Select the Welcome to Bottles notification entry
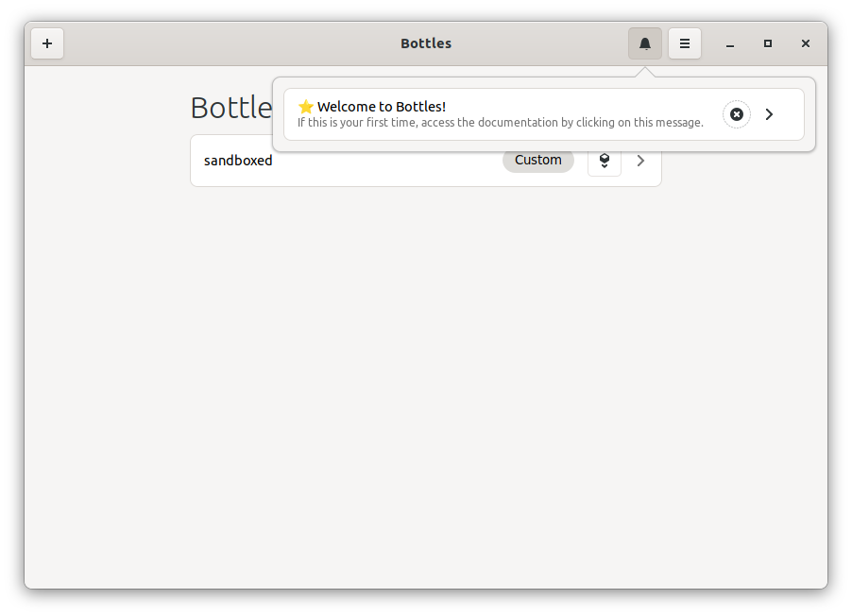 (501, 113)
